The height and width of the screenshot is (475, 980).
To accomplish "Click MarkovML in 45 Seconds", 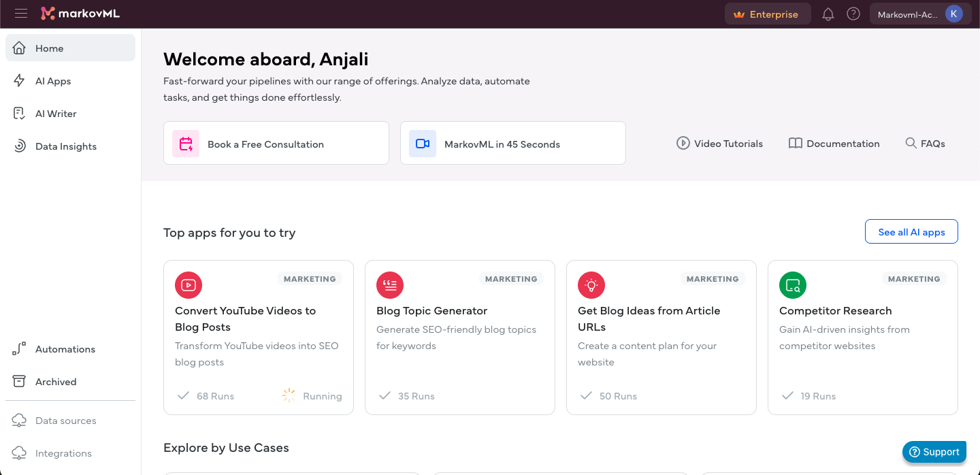I will (x=513, y=144).
